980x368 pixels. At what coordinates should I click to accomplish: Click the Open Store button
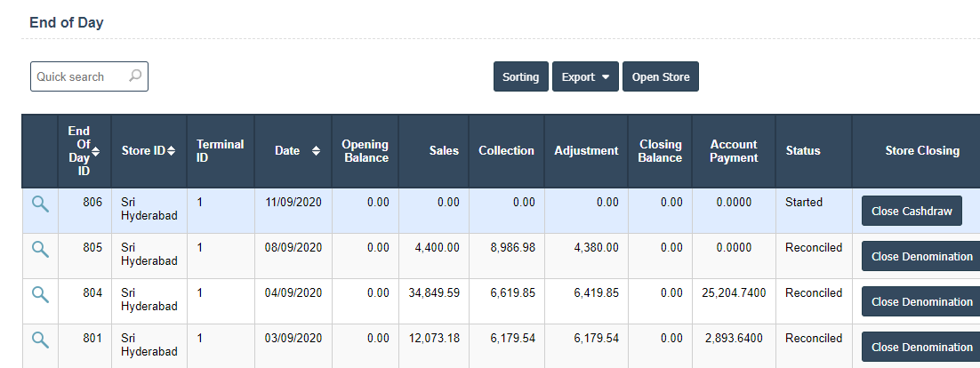coord(660,77)
